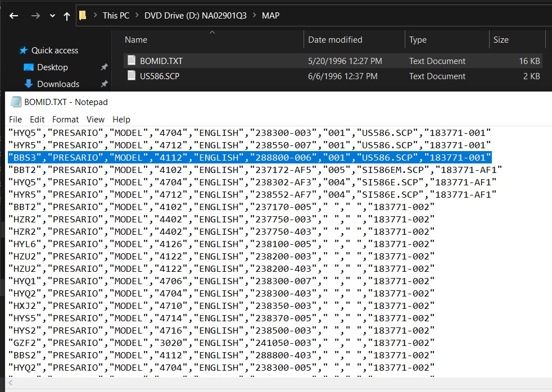Click the 238300-005 value in last line
The width and height of the screenshot is (552, 392).
283,367
